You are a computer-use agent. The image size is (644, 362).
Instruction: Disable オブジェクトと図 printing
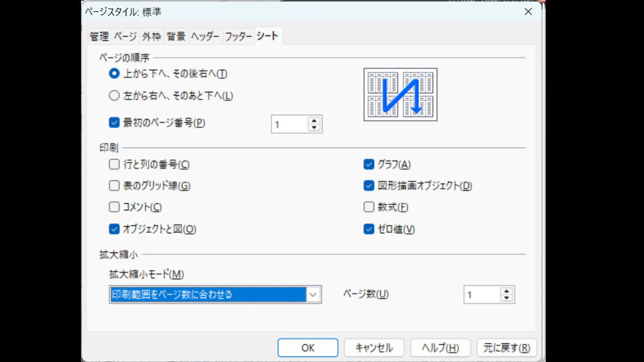(113, 229)
